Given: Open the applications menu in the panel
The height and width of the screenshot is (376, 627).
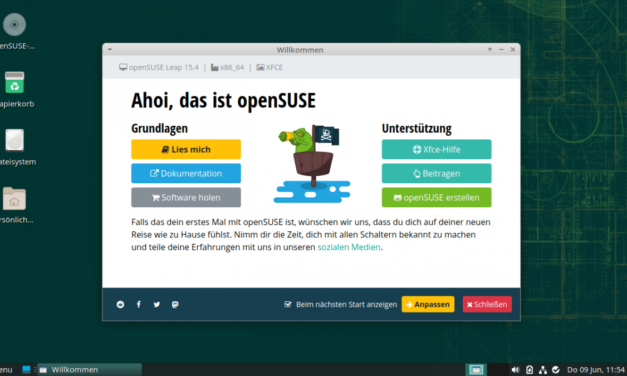Looking at the screenshot, I should coord(6,370).
